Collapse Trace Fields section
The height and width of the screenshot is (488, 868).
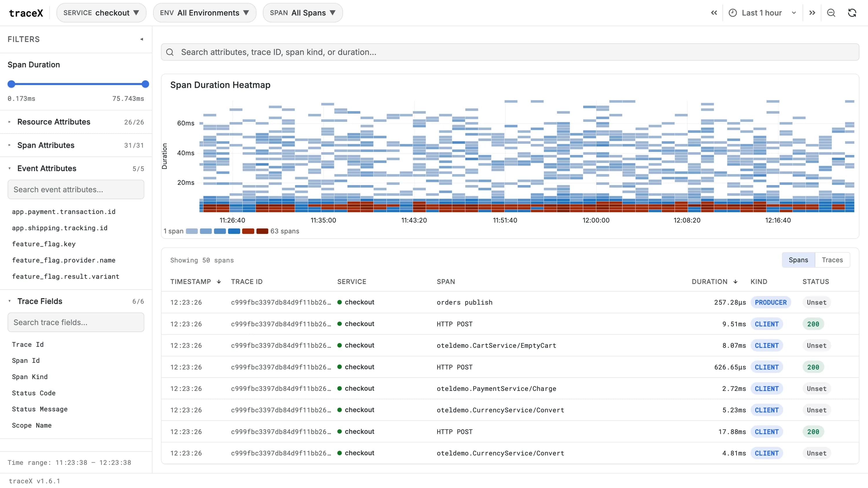click(76, 301)
